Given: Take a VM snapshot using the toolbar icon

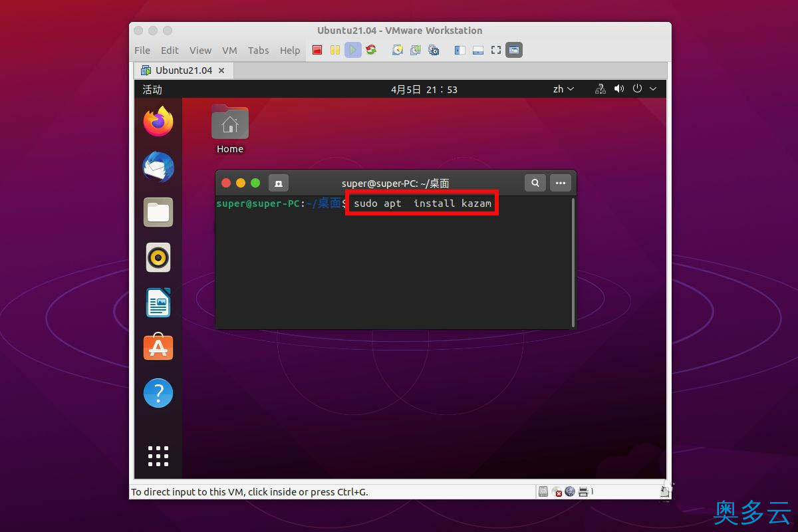Looking at the screenshot, I should (x=396, y=49).
